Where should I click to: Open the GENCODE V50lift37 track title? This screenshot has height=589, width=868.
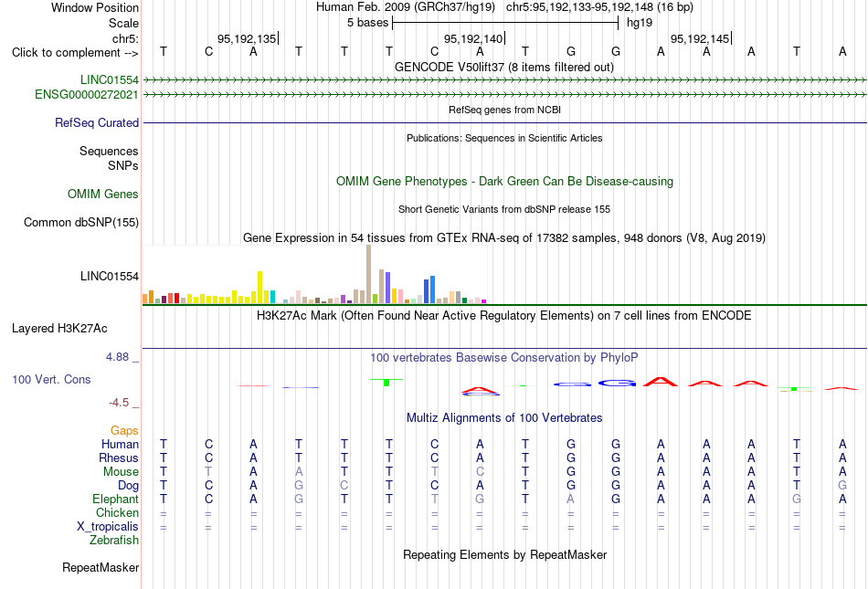504,68
